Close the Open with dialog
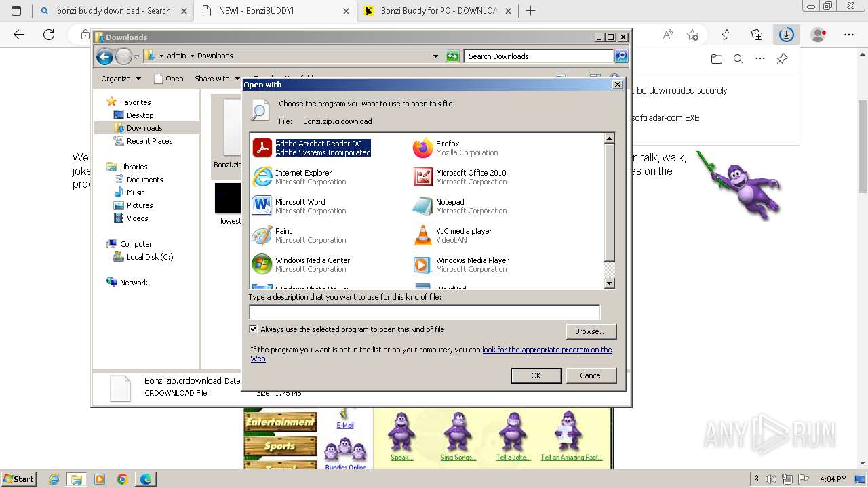This screenshot has width=868, height=488. point(617,85)
